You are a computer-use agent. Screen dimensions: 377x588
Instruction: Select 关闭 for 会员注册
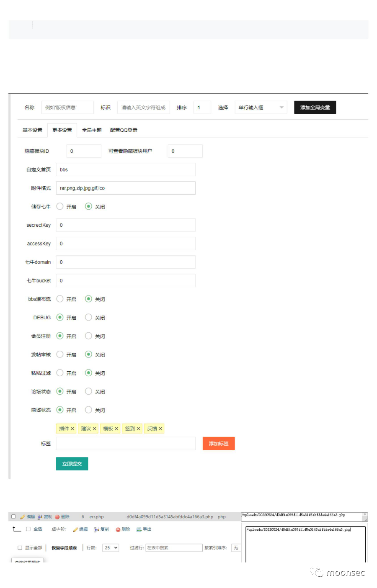click(88, 336)
